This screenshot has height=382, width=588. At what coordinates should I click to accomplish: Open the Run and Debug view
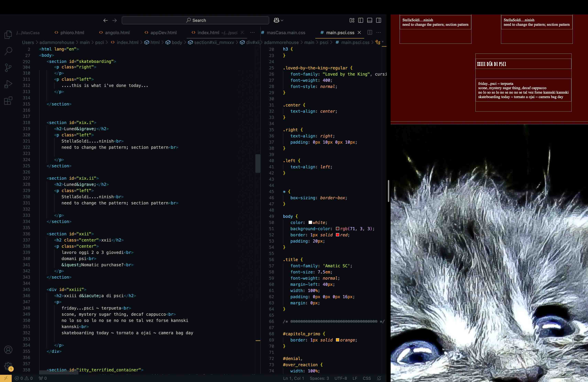(8, 84)
